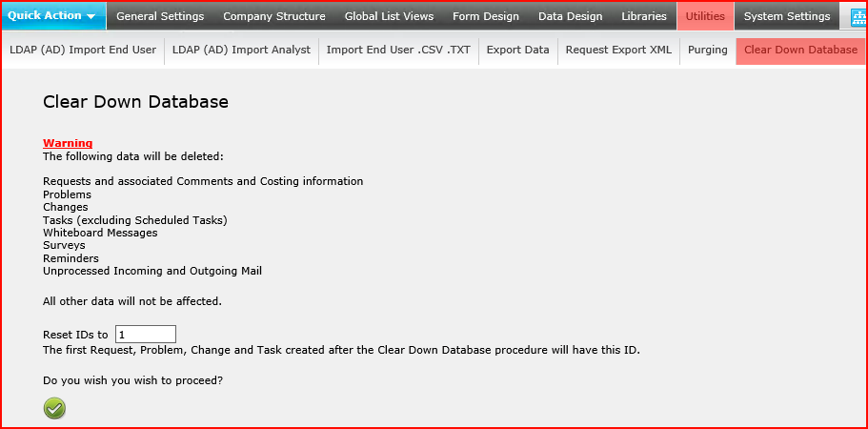Viewport: 868px width, 429px height.
Task: Open Request Export XML tab
Action: click(619, 50)
